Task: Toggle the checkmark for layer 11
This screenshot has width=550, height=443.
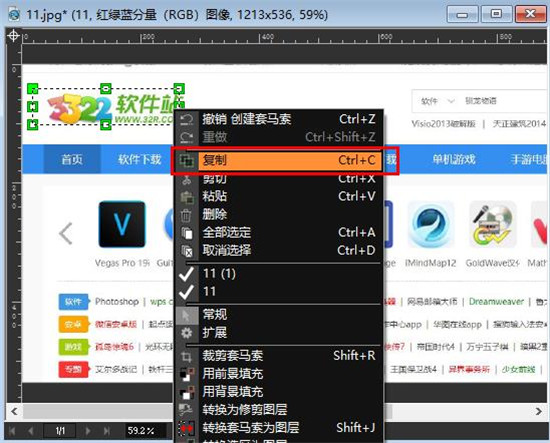Action: click(186, 292)
